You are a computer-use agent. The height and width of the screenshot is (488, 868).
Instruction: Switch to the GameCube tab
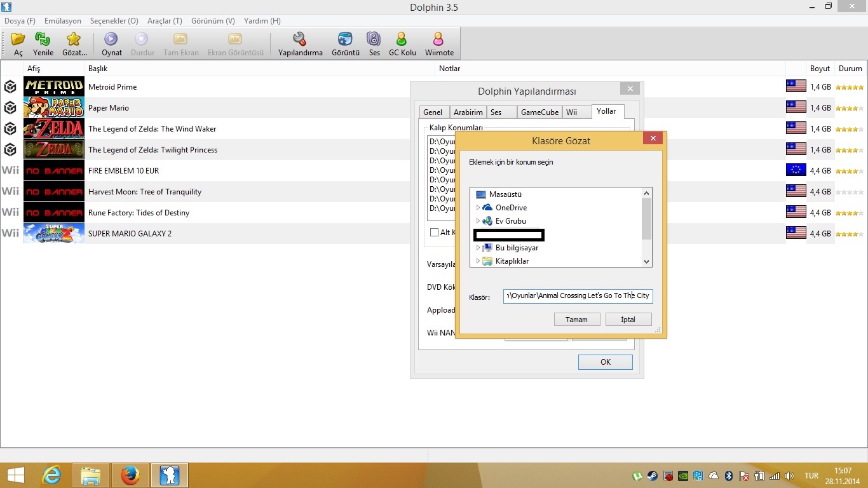pyautogui.click(x=539, y=112)
